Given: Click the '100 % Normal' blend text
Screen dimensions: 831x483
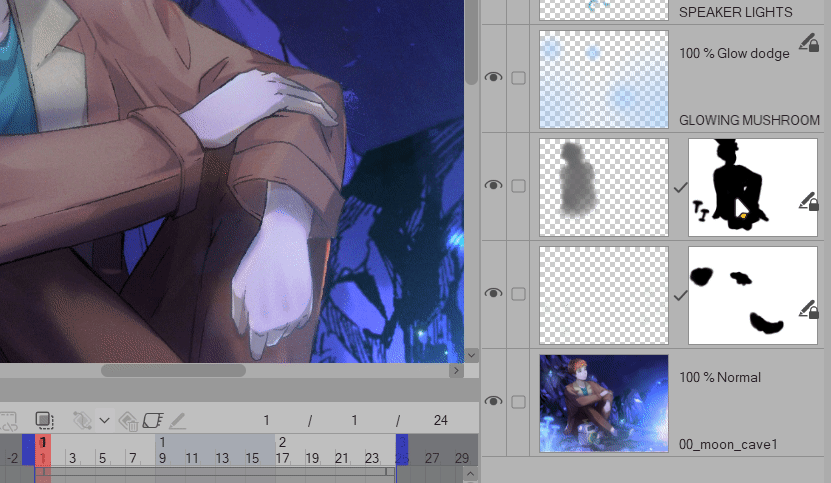Looking at the screenshot, I should [x=720, y=377].
